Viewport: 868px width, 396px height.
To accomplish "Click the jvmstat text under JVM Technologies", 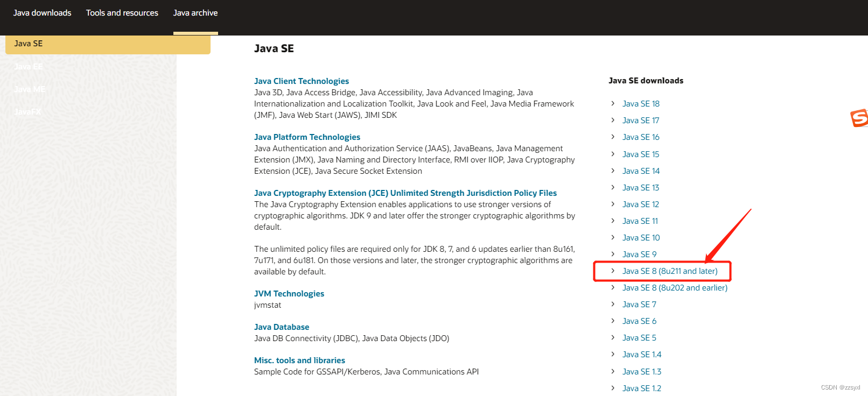I will 268,305.
